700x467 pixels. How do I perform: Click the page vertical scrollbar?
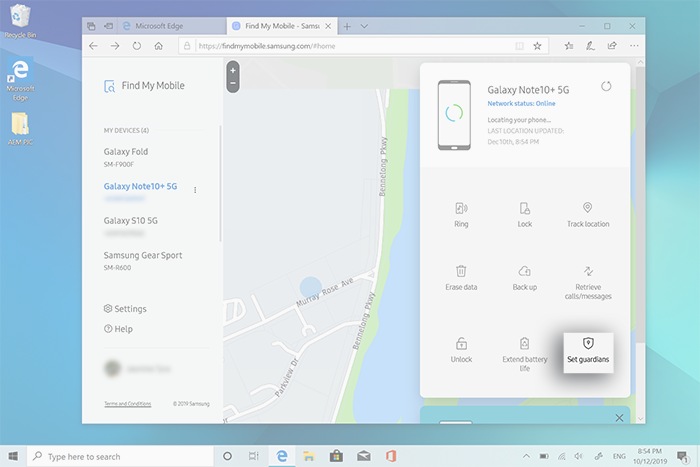[640, 205]
